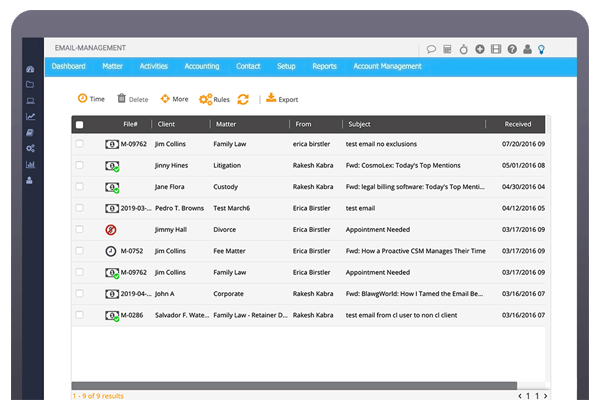Go to next page arrow
The height and width of the screenshot is (400, 600).
546,396
